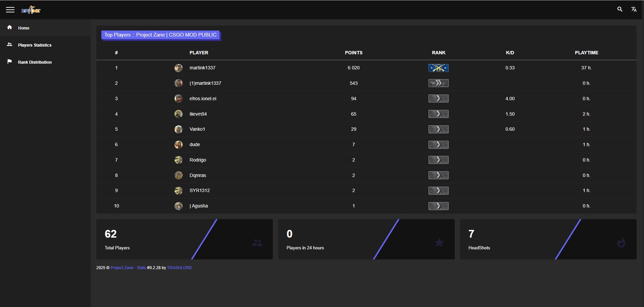The height and width of the screenshot is (307, 644).
Task: Click avatar of player efros.ionel.ei
Action: pos(178,99)
